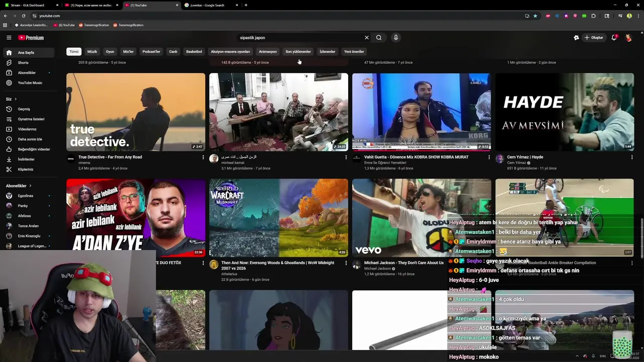
Task: Open the Oluştur create menu
Action: click(x=594, y=38)
